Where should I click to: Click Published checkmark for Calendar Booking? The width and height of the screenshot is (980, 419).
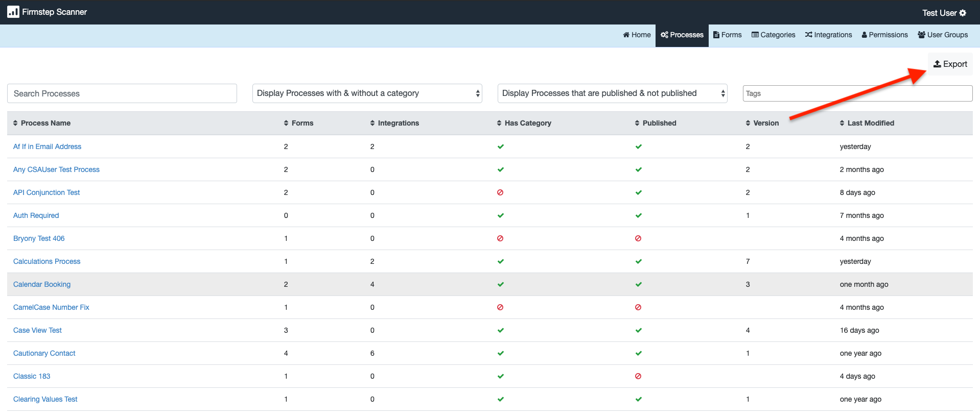tap(639, 284)
